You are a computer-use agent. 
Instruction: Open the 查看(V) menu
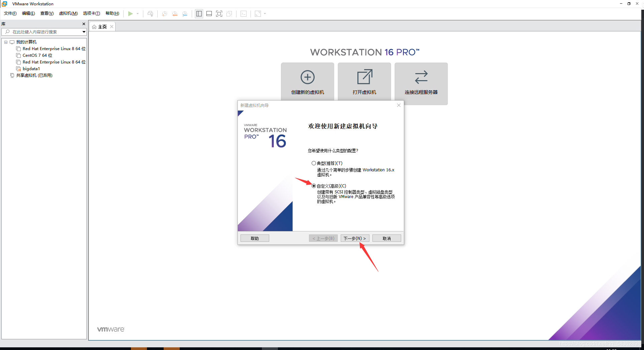pyautogui.click(x=47, y=13)
